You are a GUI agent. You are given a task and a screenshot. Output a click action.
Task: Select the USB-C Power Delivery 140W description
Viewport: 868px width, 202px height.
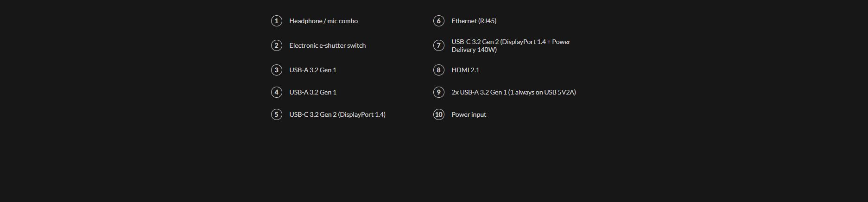tap(511, 45)
